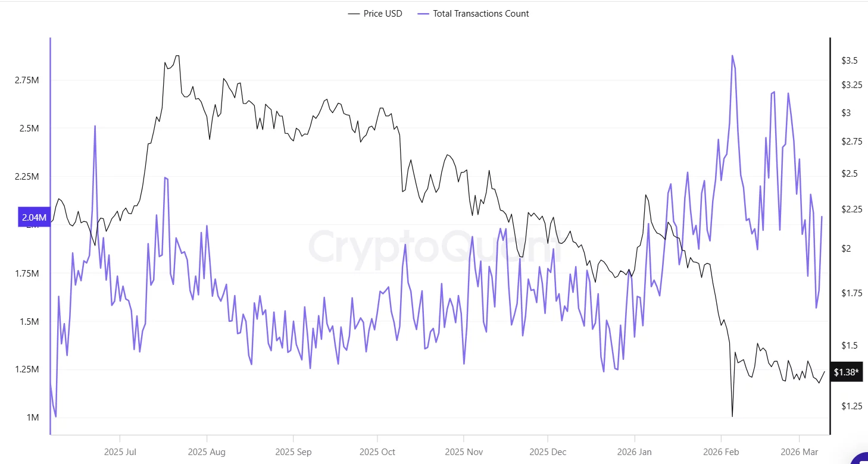This screenshot has height=464, width=868.
Task: Toggle the Price USD legend series
Action: click(x=382, y=14)
